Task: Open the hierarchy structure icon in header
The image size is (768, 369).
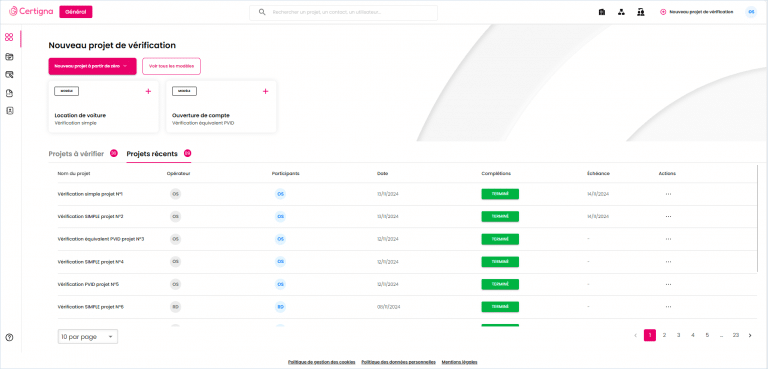Action: pos(621,12)
